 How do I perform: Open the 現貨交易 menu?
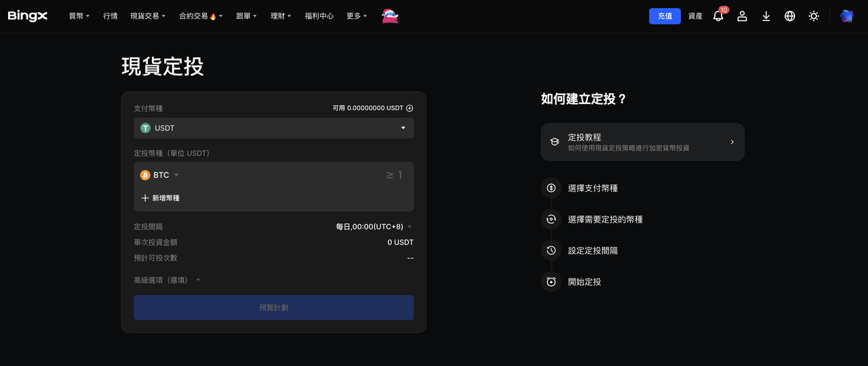click(x=147, y=16)
